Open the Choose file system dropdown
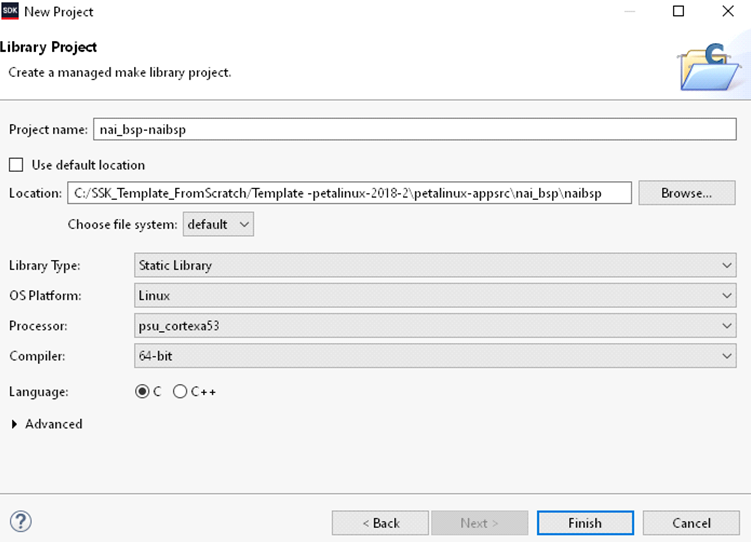Image resolution: width=751 pixels, height=542 pixels. click(218, 224)
